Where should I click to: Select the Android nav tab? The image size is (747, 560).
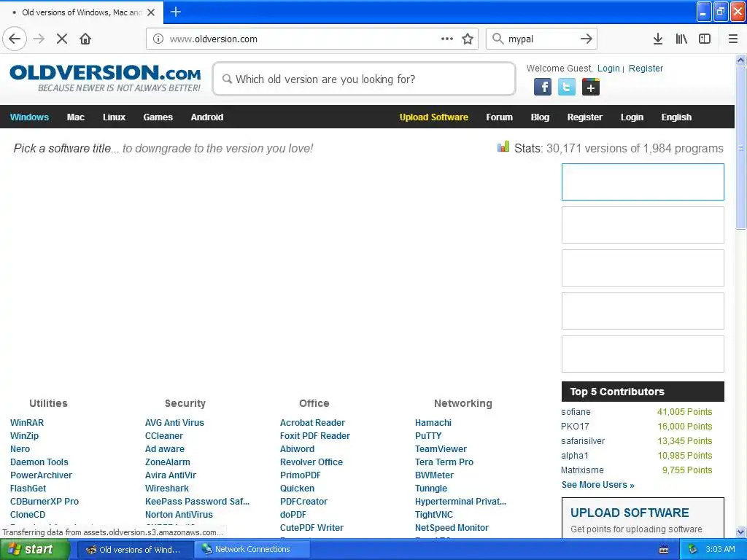pos(206,117)
